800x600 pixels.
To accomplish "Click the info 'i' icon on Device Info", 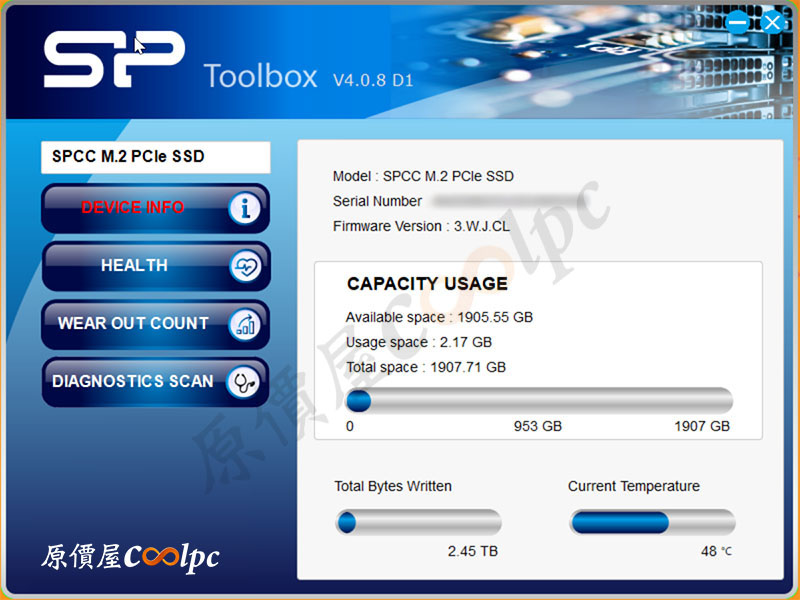I will click(x=245, y=208).
